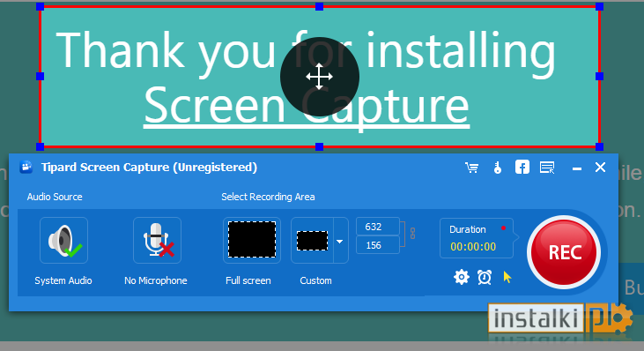Viewport: 644px width, 351px height.
Task: Click the center move handle of selection
Action: [x=320, y=77]
